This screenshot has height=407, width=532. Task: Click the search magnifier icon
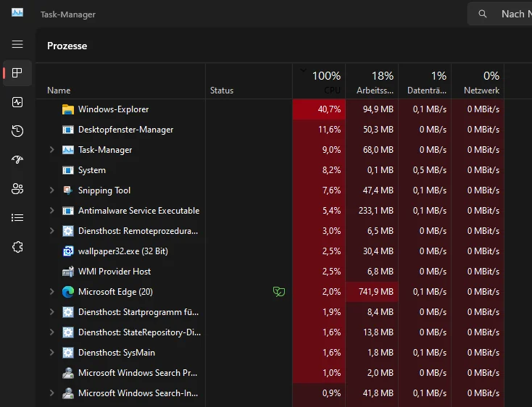pos(482,14)
